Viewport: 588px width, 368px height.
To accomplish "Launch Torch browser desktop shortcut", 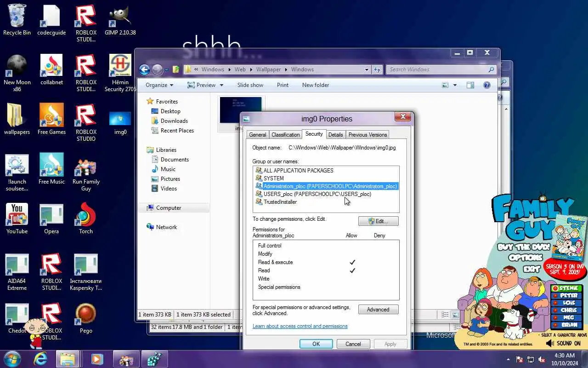I will click(x=86, y=219).
